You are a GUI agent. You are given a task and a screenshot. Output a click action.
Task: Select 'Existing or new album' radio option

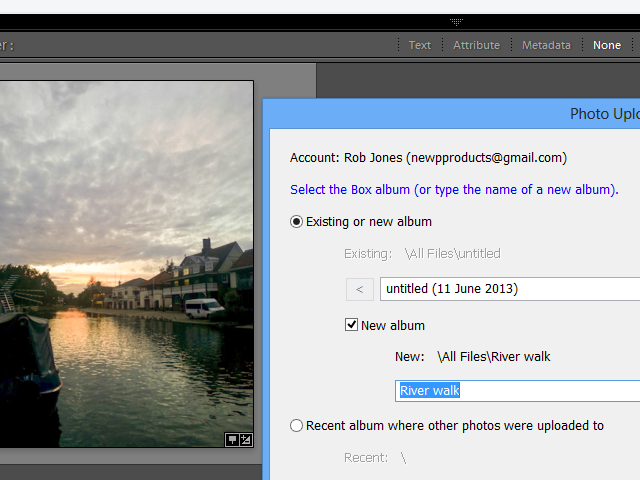[297, 222]
